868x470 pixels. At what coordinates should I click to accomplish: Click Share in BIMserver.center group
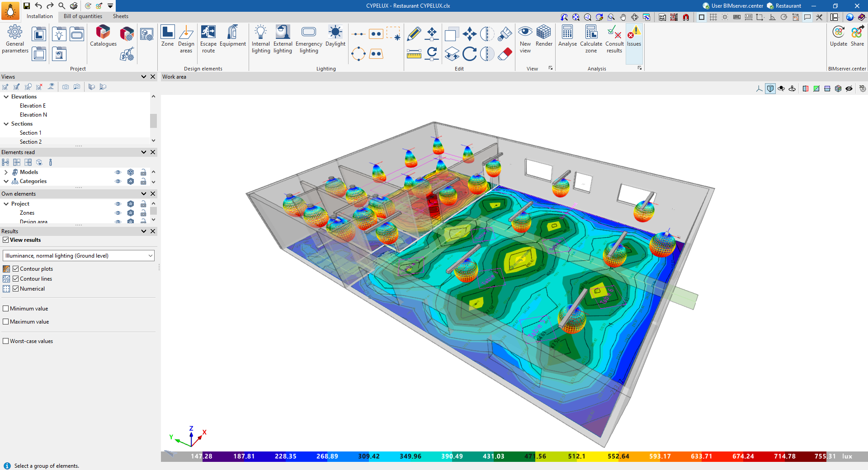(857, 36)
